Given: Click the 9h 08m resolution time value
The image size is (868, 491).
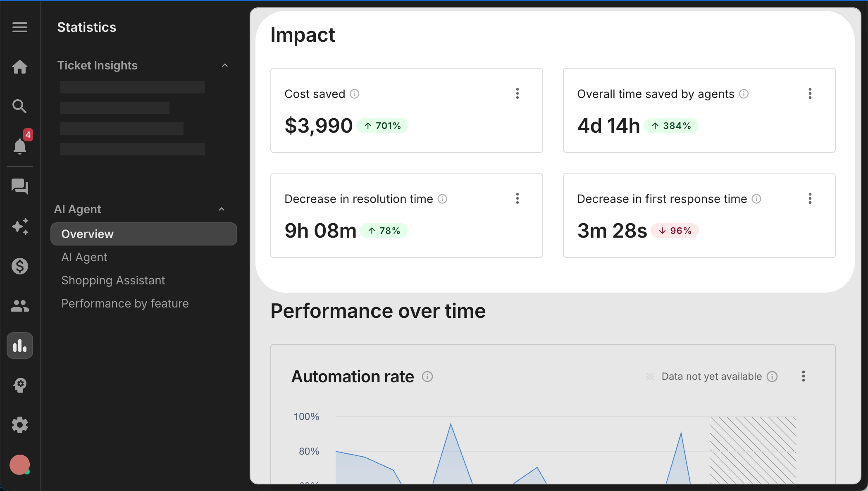Looking at the screenshot, I should [320, 231].
